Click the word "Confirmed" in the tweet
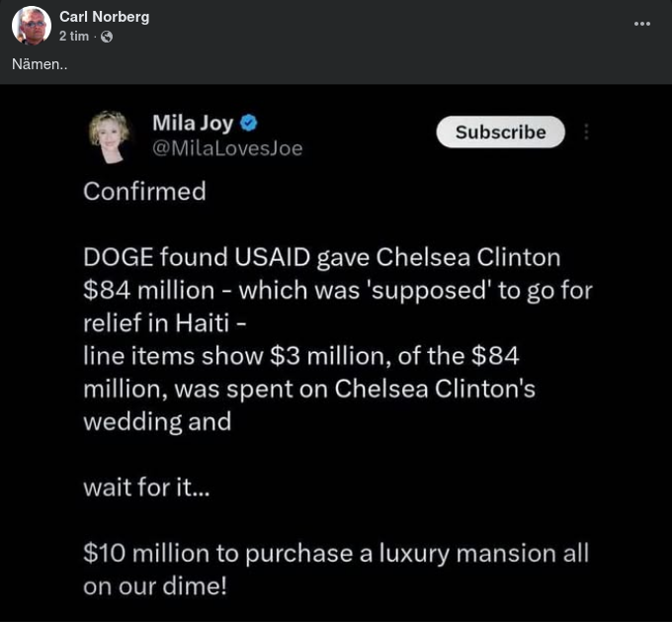 144,191
